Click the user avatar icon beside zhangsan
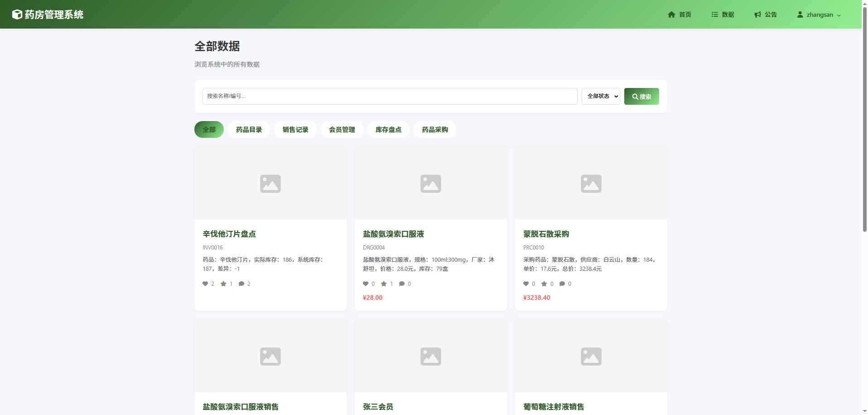This screenshot has width=868, height=415. pos(800,15)
